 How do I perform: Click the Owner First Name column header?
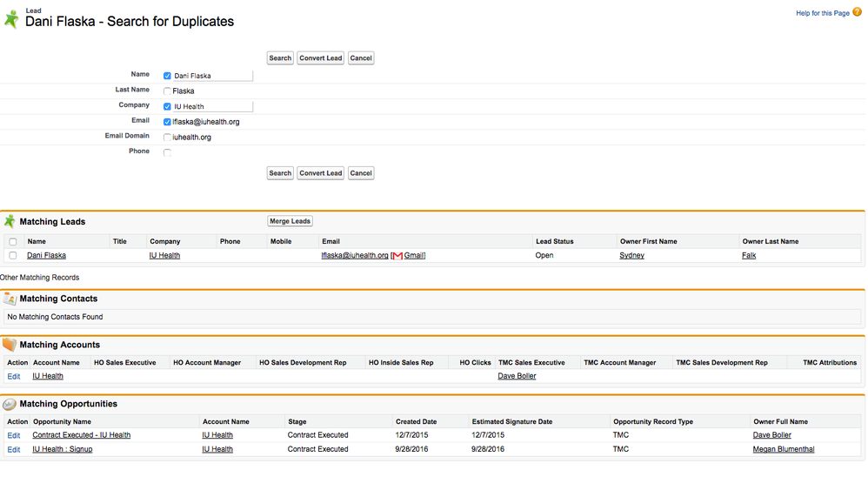648,242
